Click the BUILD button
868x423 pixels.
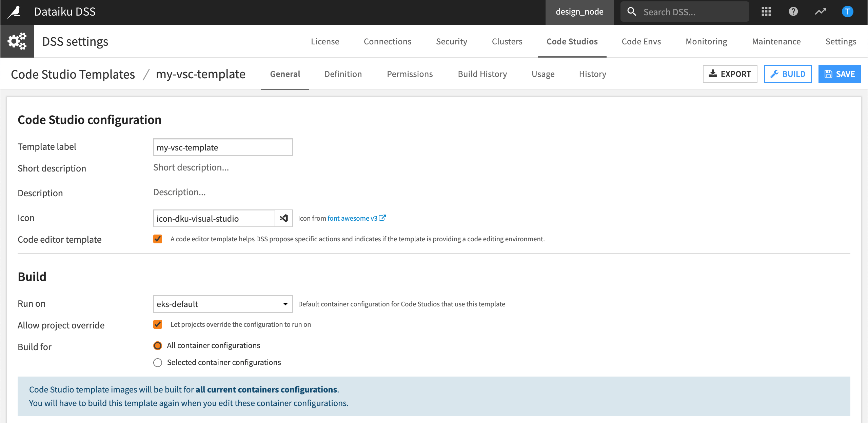coord(788,74)
